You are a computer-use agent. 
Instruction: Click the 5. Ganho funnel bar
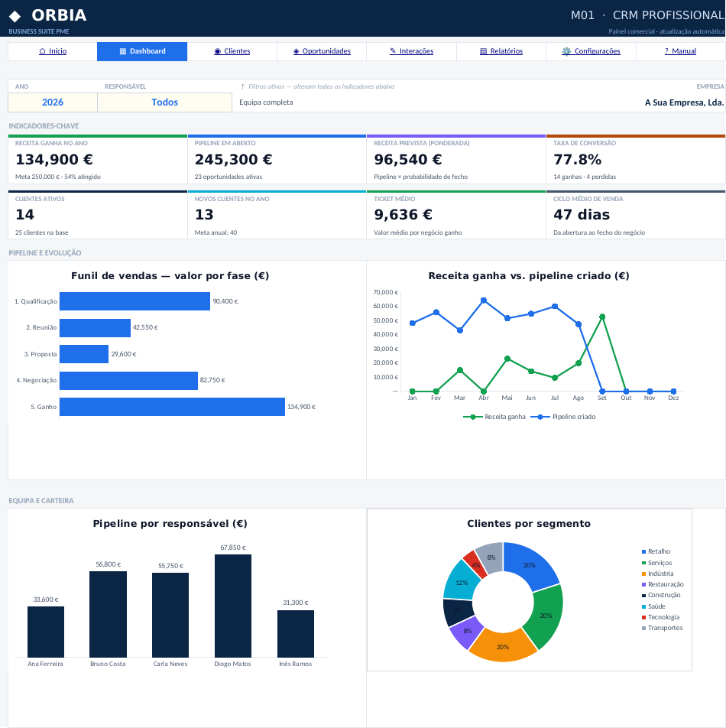[x=172, y=407]
